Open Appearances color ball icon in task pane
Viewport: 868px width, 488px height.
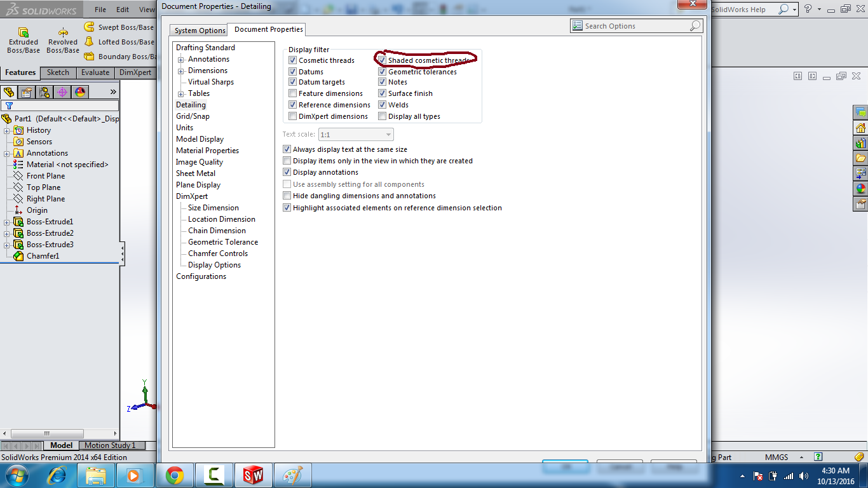(861, 189)
